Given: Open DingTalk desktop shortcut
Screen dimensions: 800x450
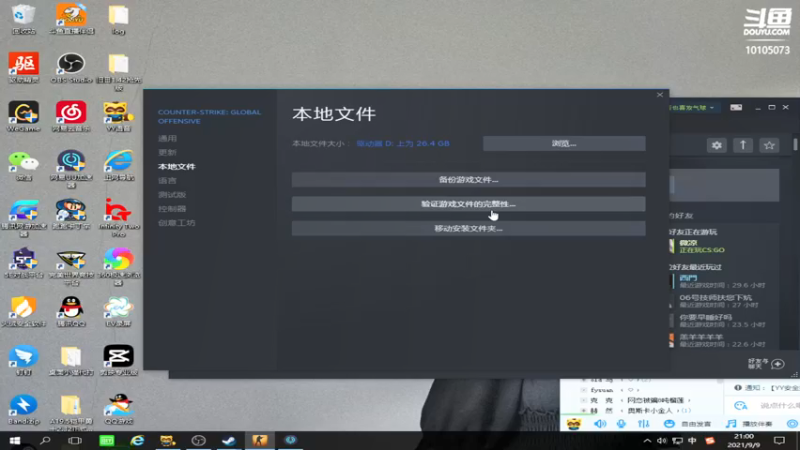Looking at the screenshot, I should pos(23,361).
